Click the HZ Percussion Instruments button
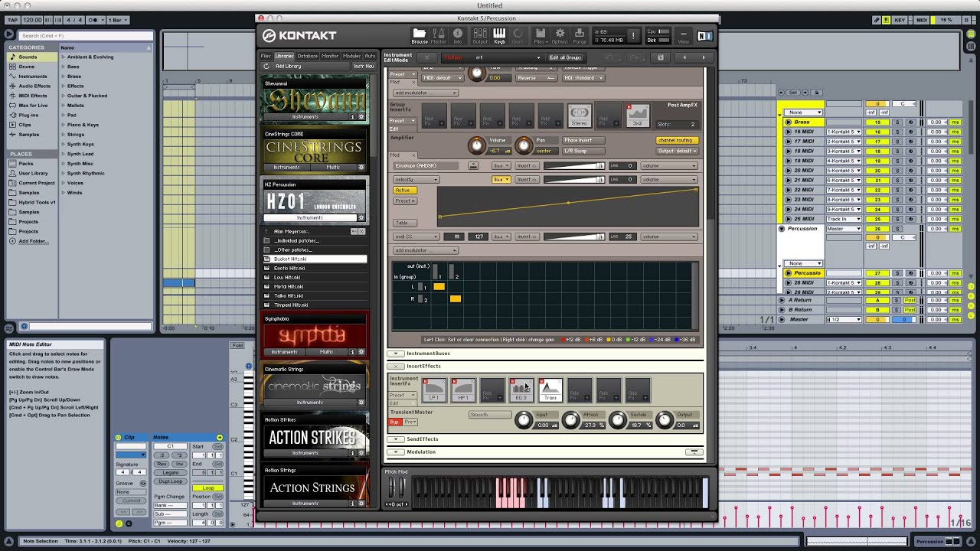 click(309, 217)
